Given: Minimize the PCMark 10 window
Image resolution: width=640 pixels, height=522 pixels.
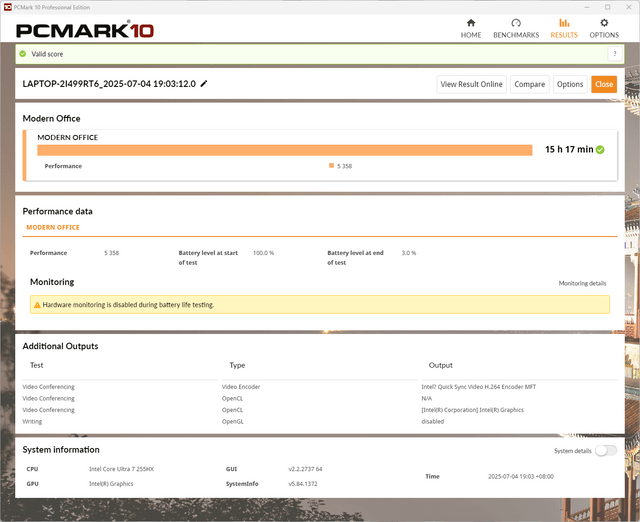Looking at the screenshot, I should (587, 7).
